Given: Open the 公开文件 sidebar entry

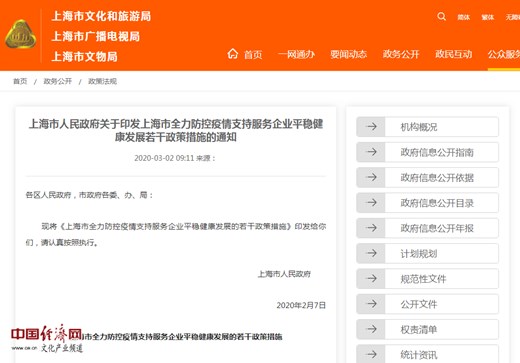Looking at the screenshot, I should point(428,304).
